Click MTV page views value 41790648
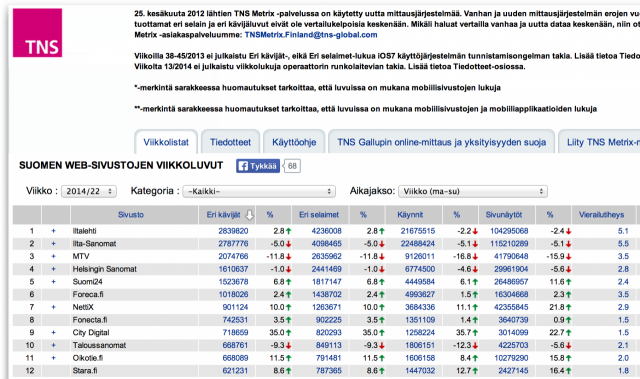The image size is (640, 379). (x=511, y=256)
